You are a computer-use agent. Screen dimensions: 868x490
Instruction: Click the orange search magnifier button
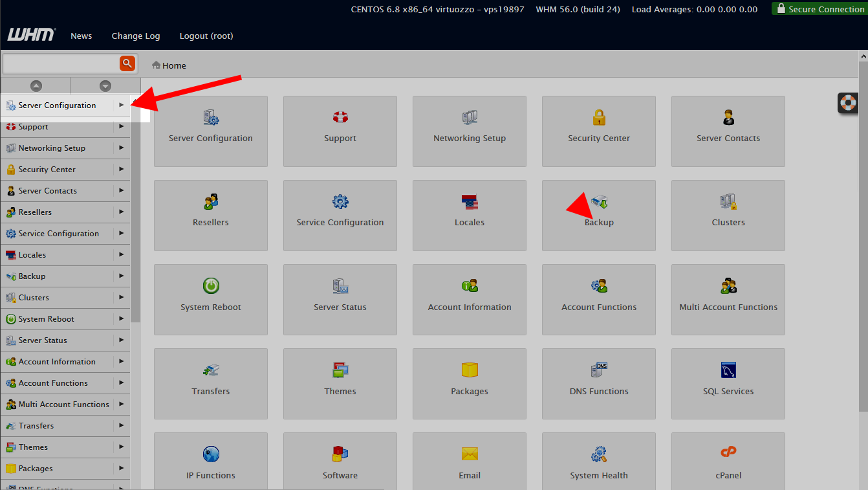[127, 63]
